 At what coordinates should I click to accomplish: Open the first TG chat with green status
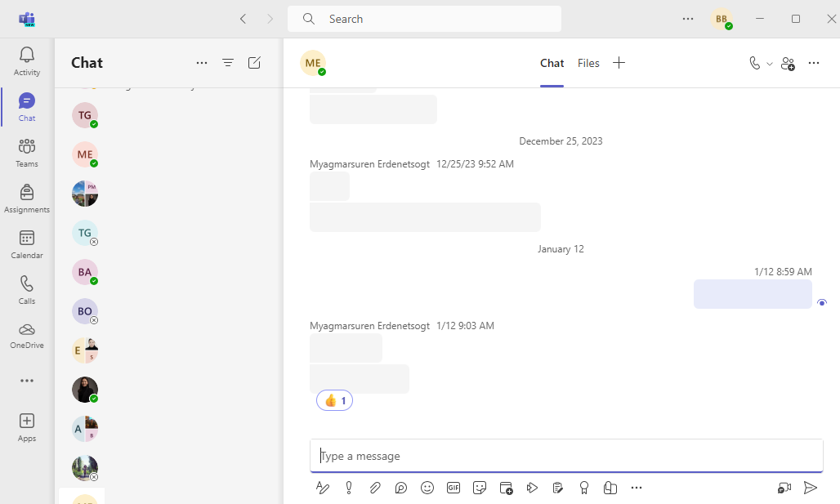click(85, 115)
